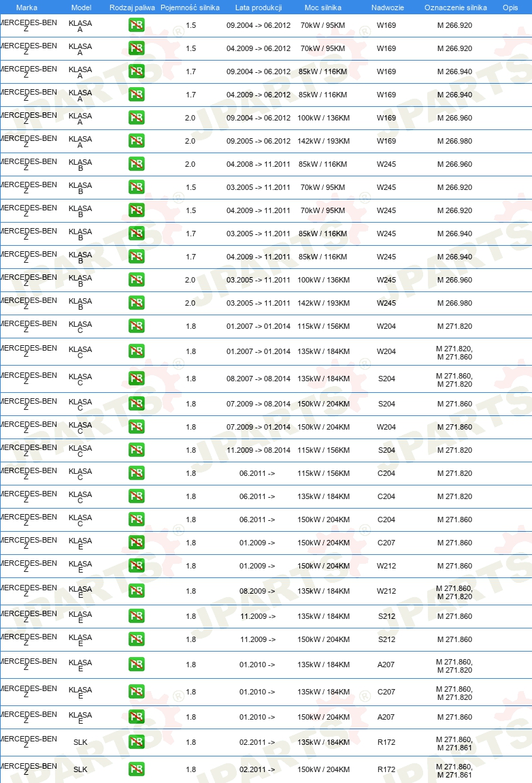Select the 08.2007 -> 08.2014 production date cell
This screenshot has height=783, width=532.
tap(259, 379)
